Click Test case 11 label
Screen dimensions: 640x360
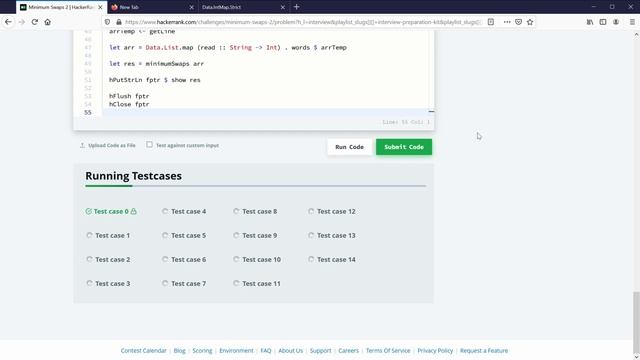[x=261, y=283]
